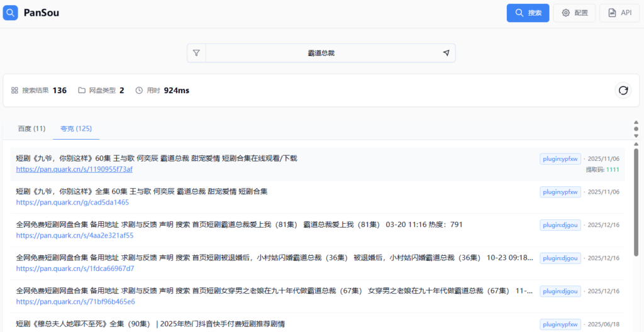Open the 配置 settings button

574,13
